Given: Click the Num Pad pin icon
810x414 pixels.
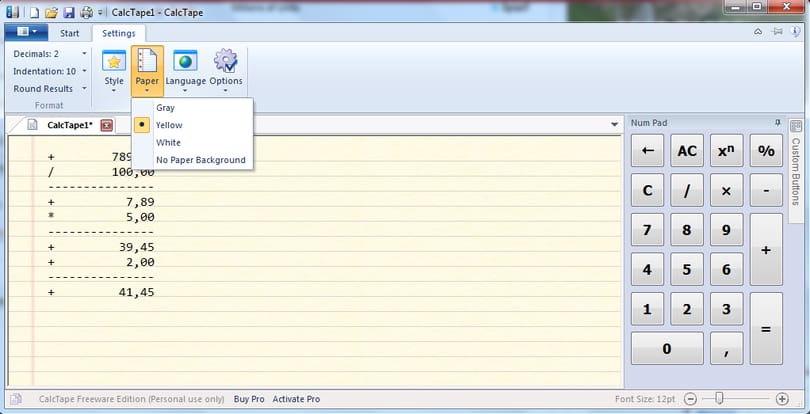Looking at the screenshot, I should [x=777, y=123].
